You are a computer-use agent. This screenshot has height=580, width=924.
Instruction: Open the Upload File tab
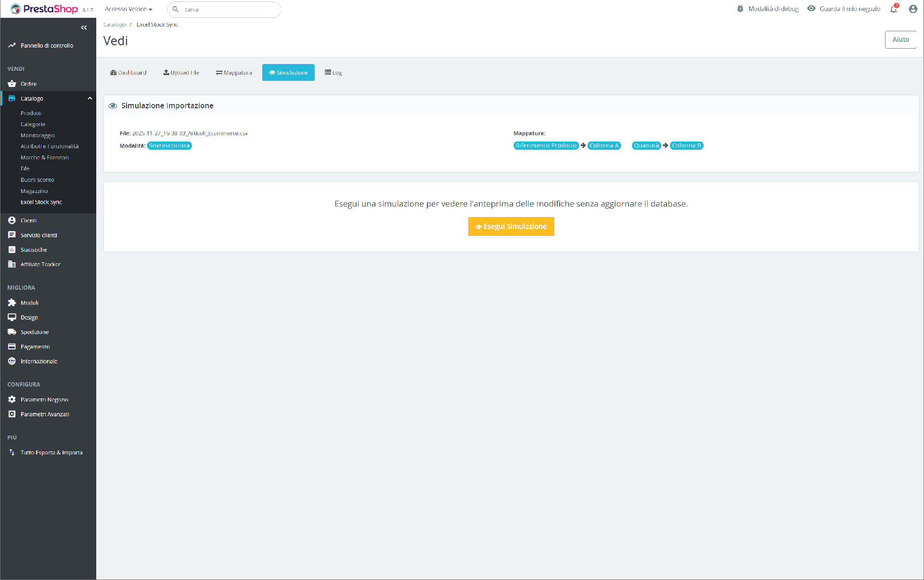[x=181, y=73]
